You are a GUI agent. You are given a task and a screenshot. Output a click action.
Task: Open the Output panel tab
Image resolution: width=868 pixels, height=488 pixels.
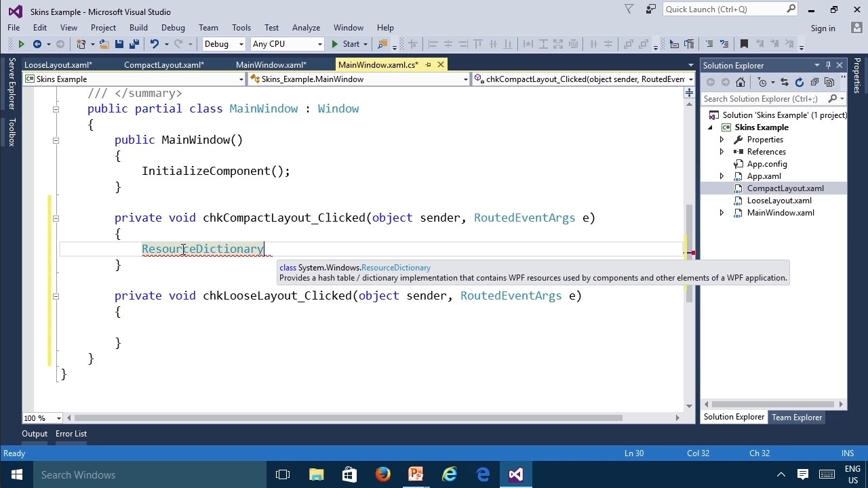(x=35, y=434)
